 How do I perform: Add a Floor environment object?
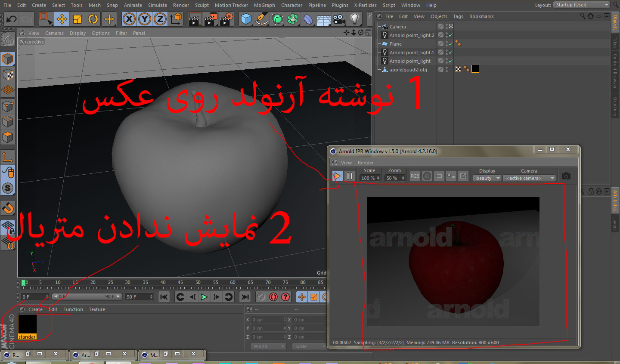click(x=324, y=19)
